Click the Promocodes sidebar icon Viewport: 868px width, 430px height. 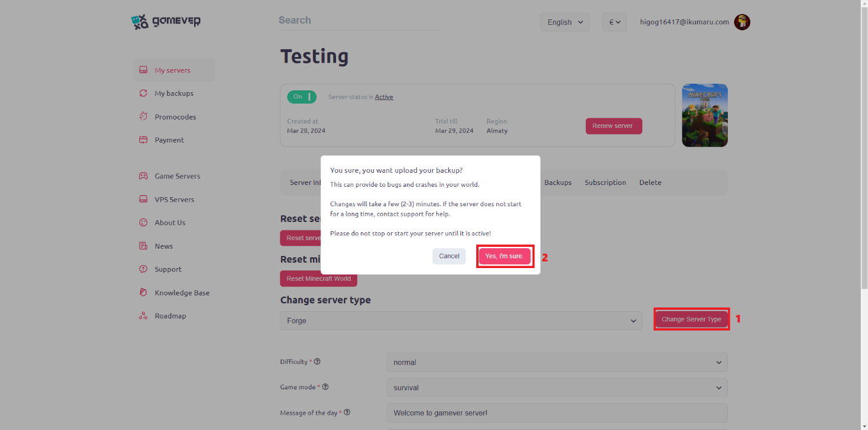pos(143,116)
